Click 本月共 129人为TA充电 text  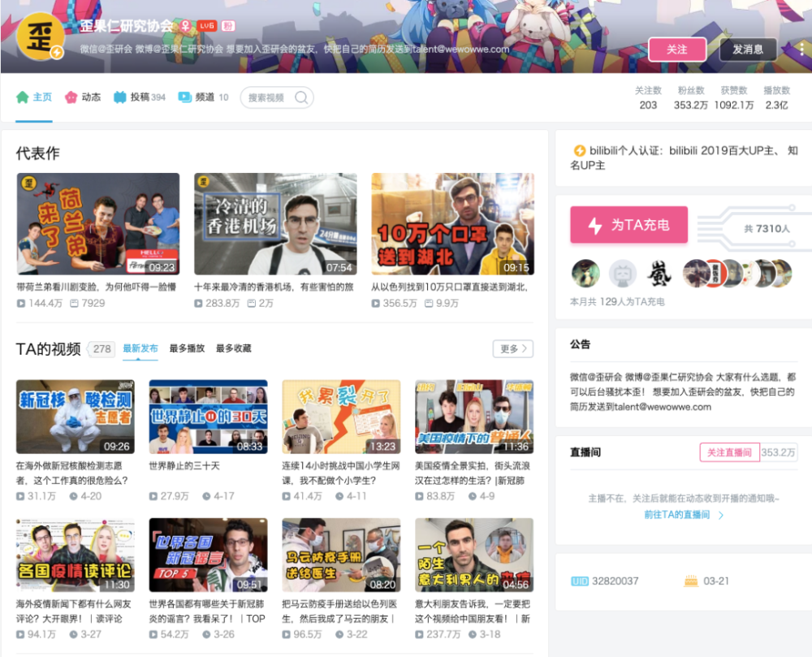(x=617, y=302)
